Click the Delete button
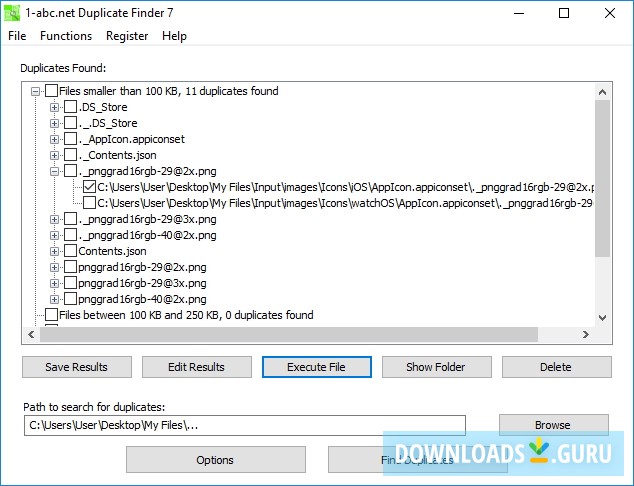 (x=556, y=367)
